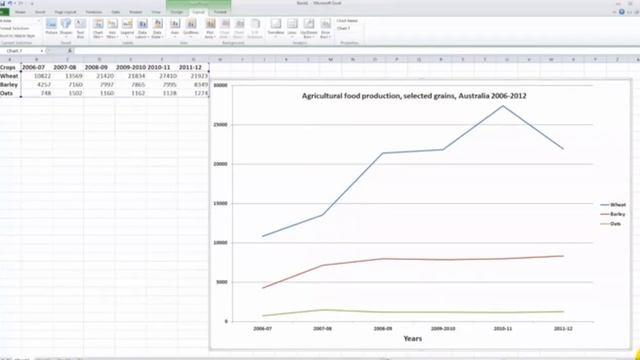Select the Wheat row label cell

[9, 76]
